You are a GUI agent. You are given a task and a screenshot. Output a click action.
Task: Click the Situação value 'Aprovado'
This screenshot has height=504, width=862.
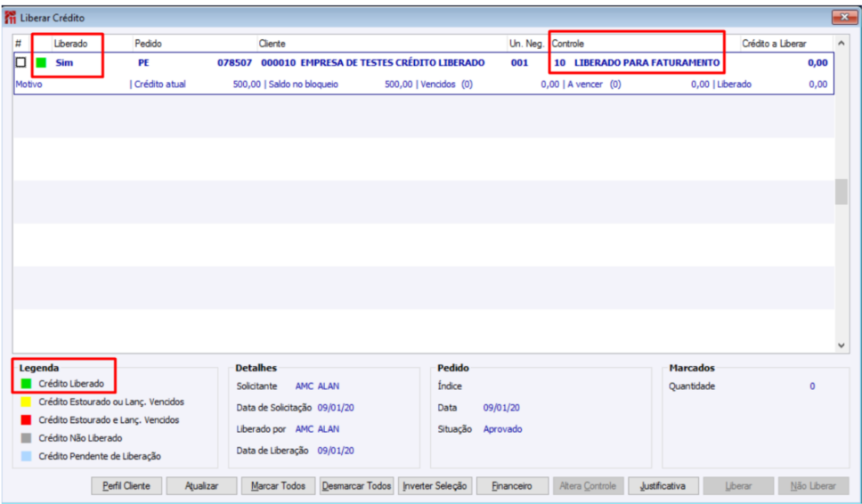tap(502, 429)
